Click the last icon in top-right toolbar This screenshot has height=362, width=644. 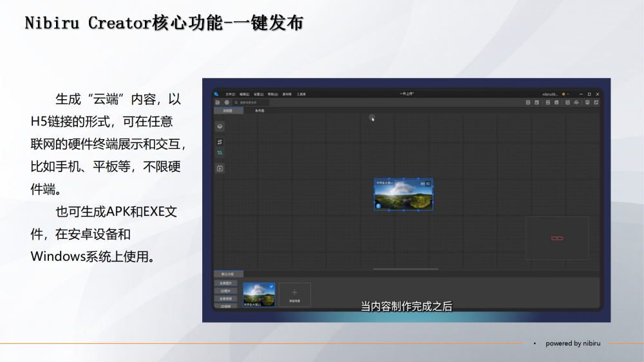click(x=596, y=102)
